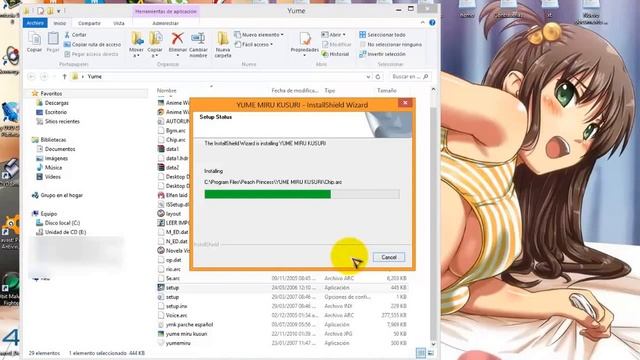Click Pegar acceso directo

pos(91,54)
